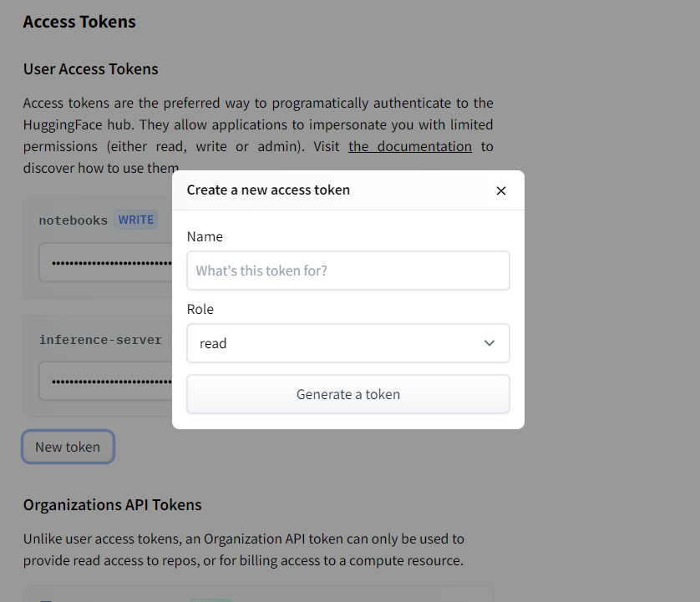This screenshot has width=700, height=602.
Task: Click the Role label in the dialog
Action: point(200,309)
